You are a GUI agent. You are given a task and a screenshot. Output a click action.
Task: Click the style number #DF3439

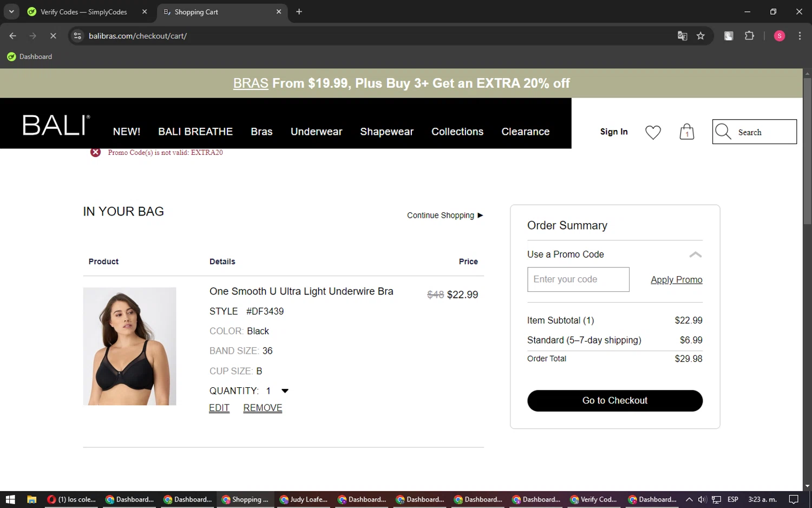pos(265,311)
